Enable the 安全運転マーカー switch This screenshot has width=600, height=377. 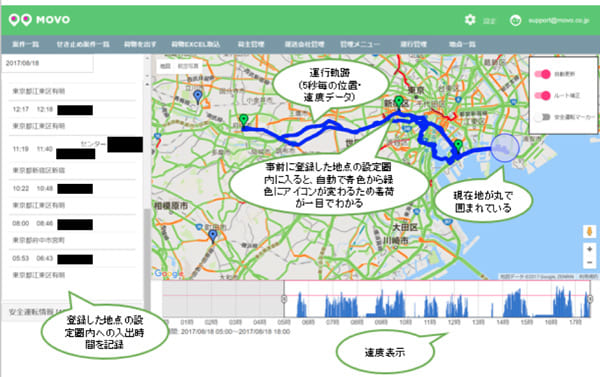tap(542, 117)
